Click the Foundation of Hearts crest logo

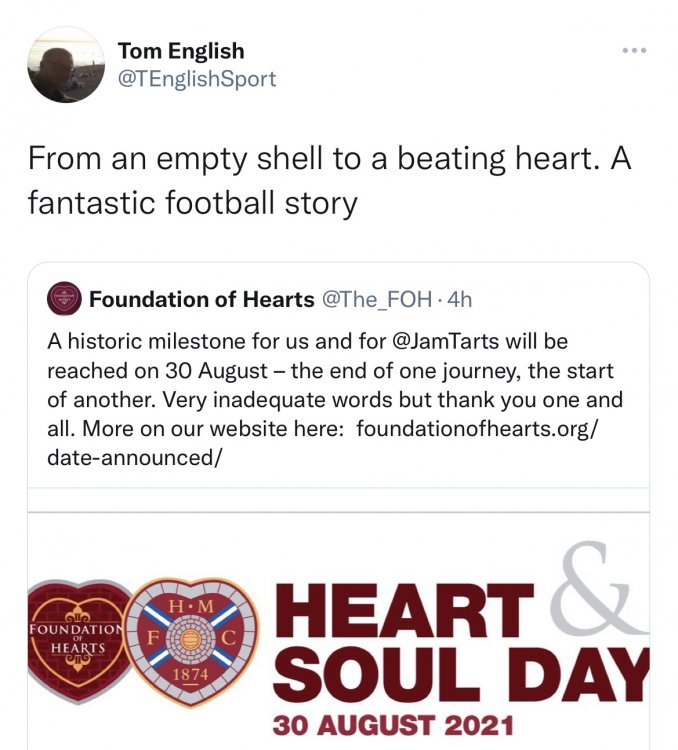click(79, 641)
